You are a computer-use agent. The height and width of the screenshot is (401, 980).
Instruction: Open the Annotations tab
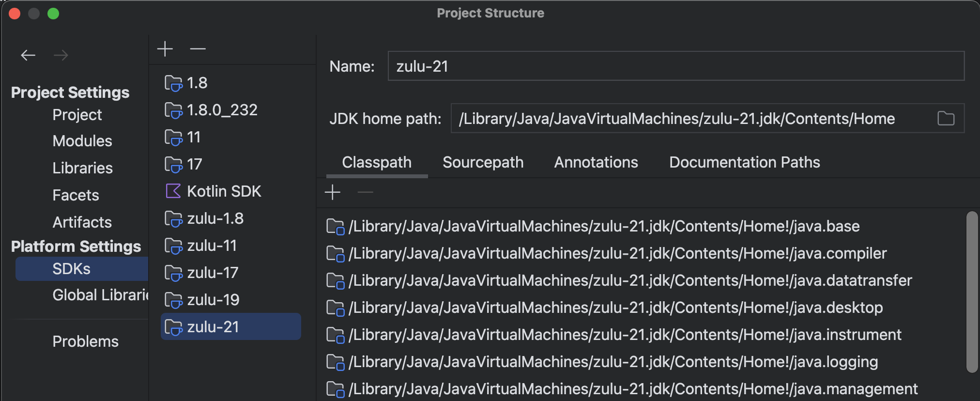coord(596,162)
